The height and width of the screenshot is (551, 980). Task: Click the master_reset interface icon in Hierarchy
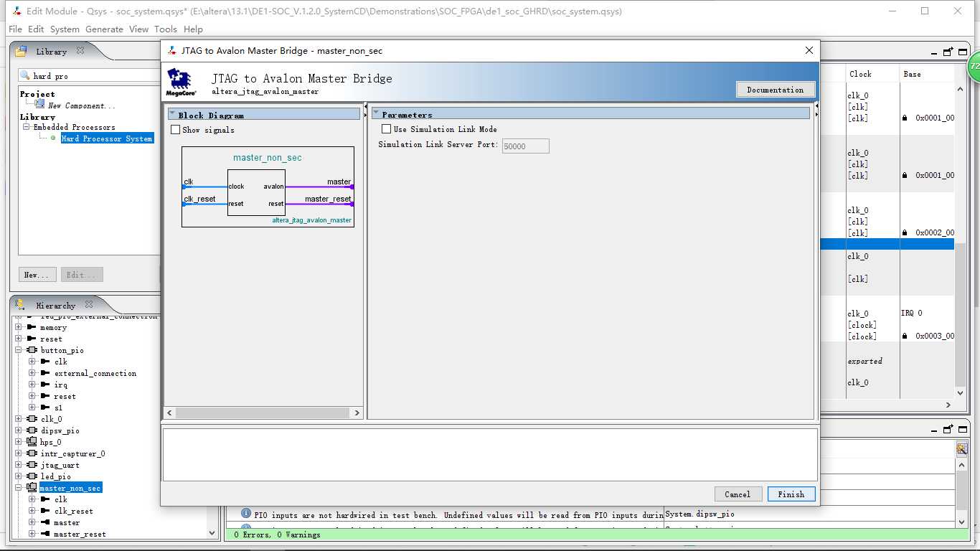(45, 534)
